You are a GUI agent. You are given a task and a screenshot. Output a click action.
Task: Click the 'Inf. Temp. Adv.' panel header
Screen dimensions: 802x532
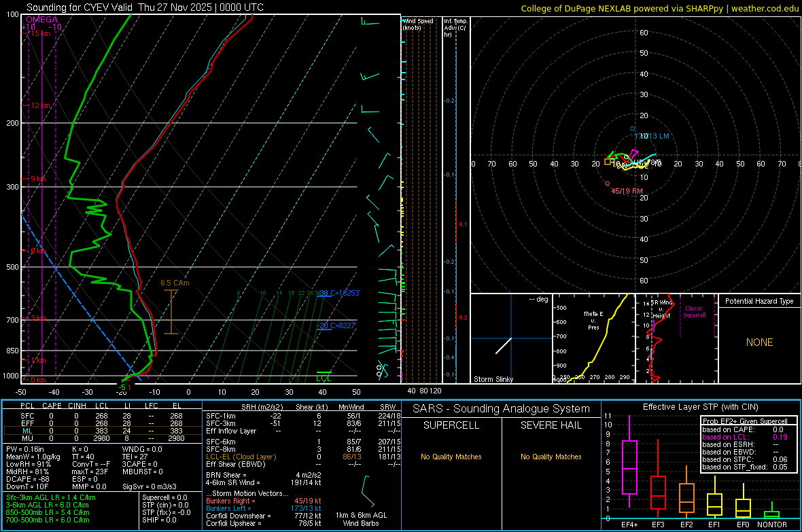tap(455, 28)
